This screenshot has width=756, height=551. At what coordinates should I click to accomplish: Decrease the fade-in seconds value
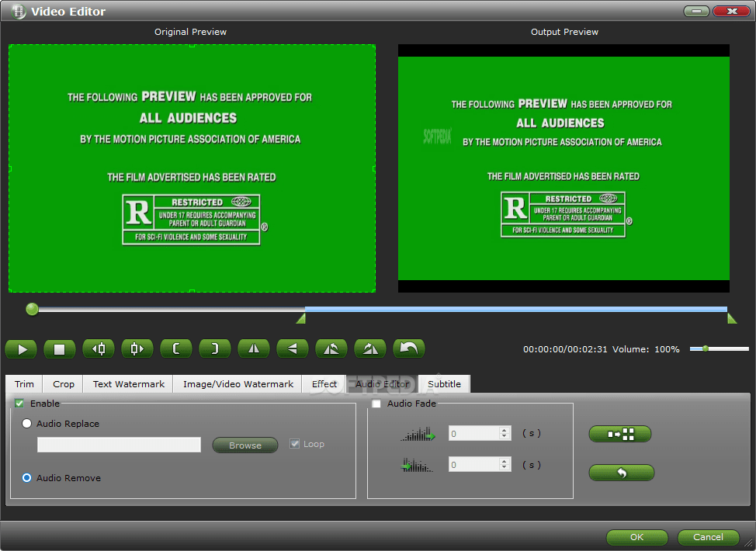point(505,437)
